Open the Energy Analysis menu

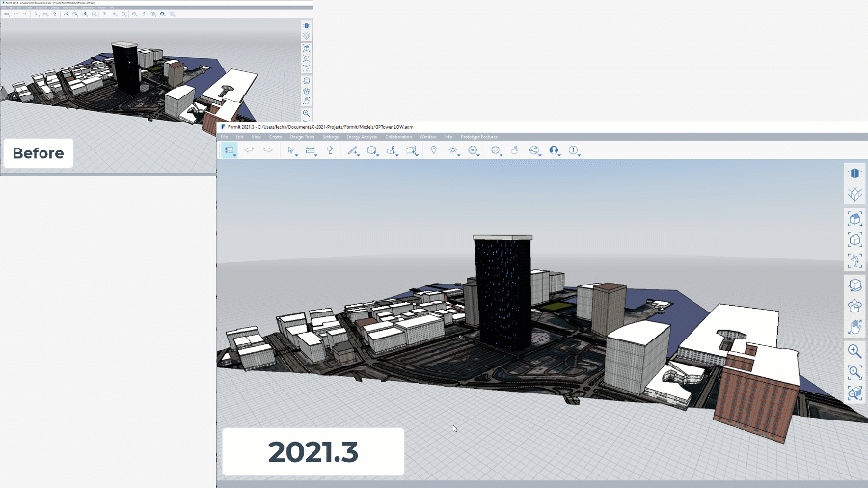[x=364, y=138]
